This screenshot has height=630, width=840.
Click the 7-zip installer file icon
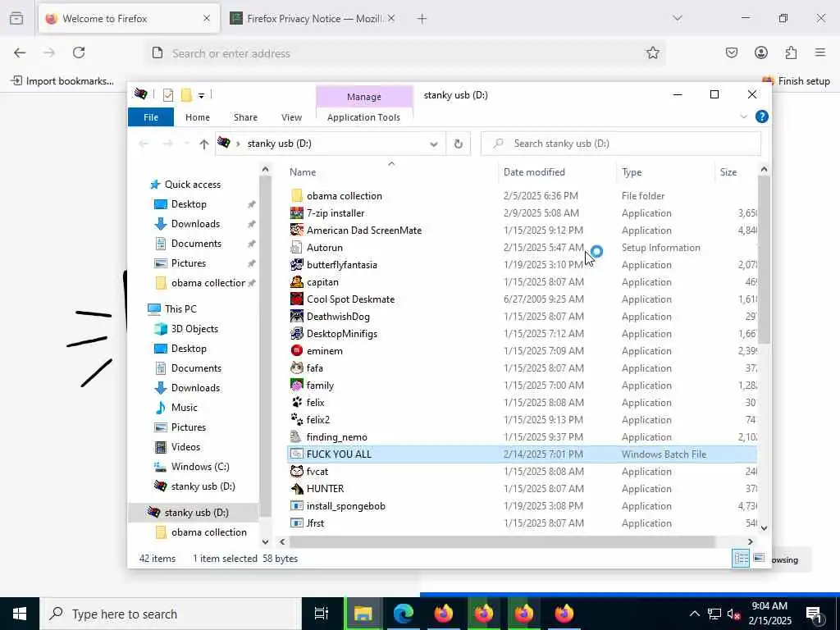297,213
